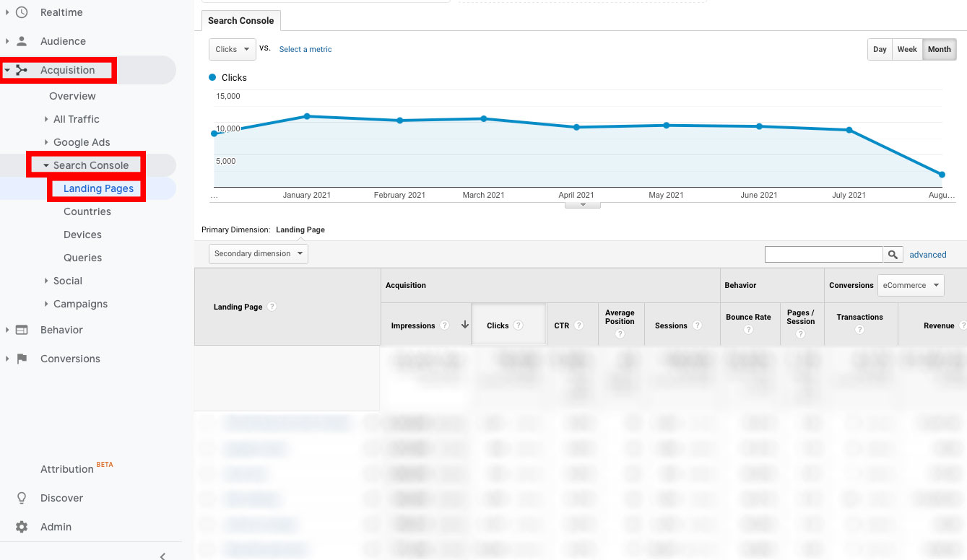This screenshot has width=967, height=560.
Task: Select the second landing page row checkbox
Action: tap(207, 449)
